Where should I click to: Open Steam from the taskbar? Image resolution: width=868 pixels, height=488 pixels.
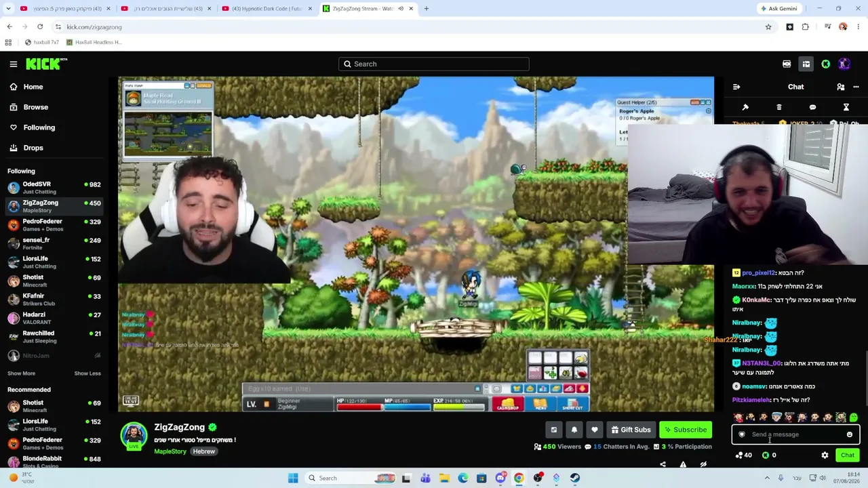click(574, 479)
